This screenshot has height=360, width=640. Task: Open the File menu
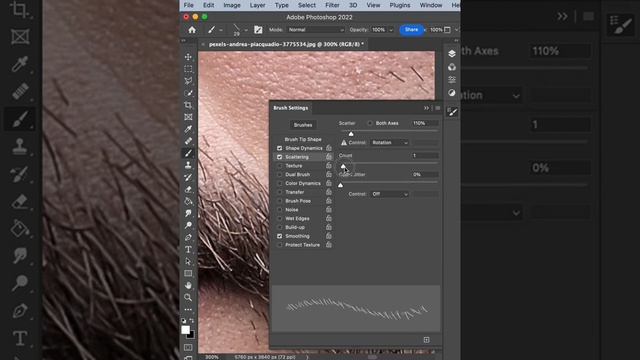point(189,5)
